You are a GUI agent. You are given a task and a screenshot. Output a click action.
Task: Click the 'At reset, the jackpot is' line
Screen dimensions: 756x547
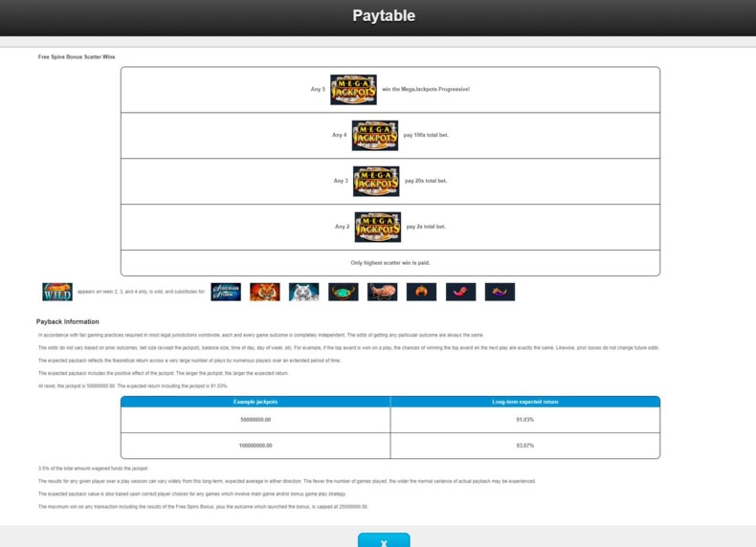coord(133,386)
